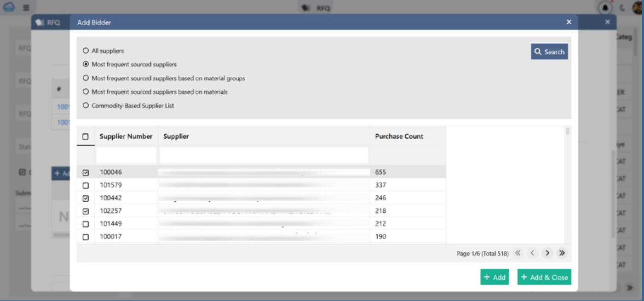Open the hamburger menu
644x301 pixels.
26,8
